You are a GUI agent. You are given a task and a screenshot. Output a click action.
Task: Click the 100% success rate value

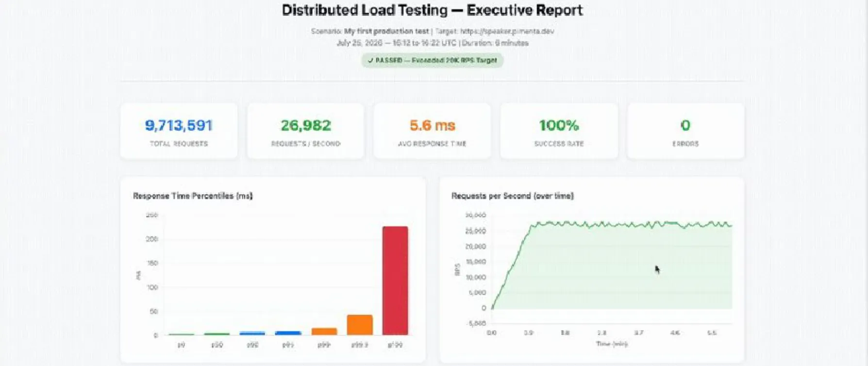click(559, 125)
